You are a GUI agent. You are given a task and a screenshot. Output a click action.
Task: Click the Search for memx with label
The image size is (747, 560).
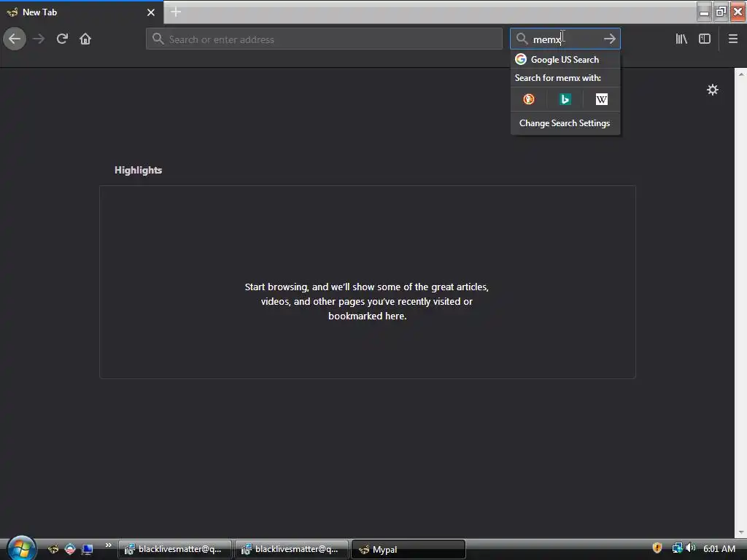pos(558,78)
